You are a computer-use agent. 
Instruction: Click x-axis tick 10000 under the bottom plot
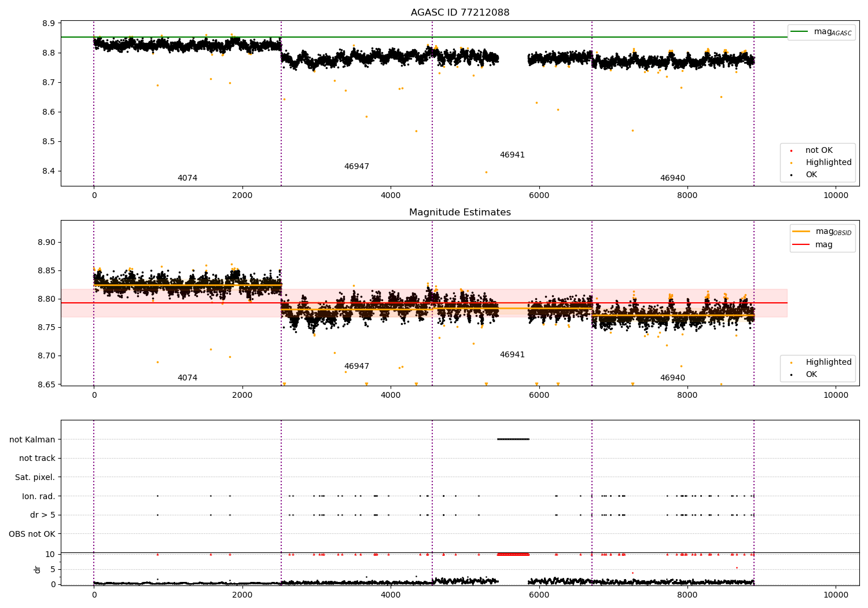(836, 595)
